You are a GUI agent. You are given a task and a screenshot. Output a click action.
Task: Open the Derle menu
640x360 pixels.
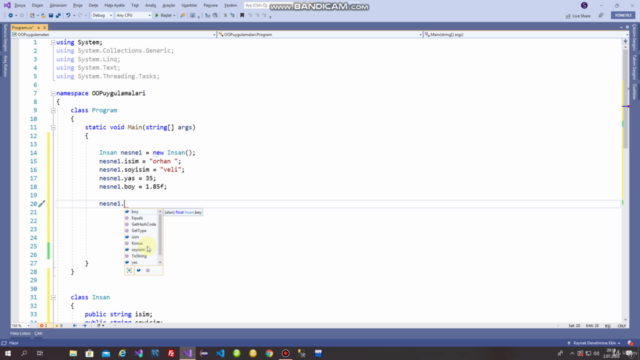[93, 5]
